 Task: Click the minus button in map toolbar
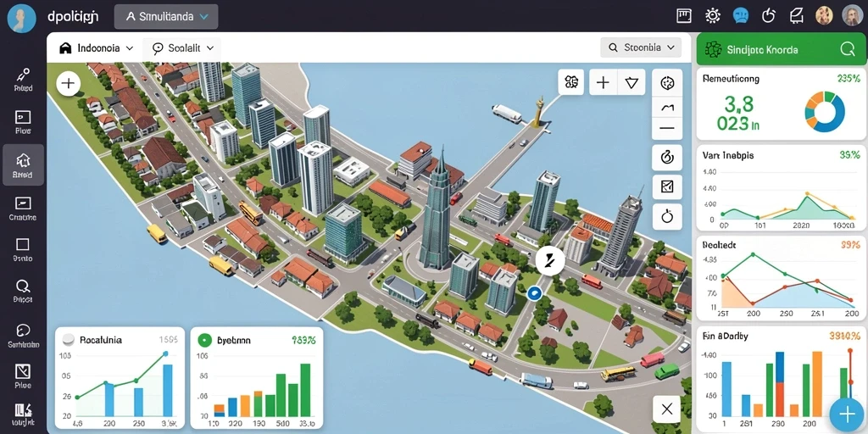tap(667, 128)
